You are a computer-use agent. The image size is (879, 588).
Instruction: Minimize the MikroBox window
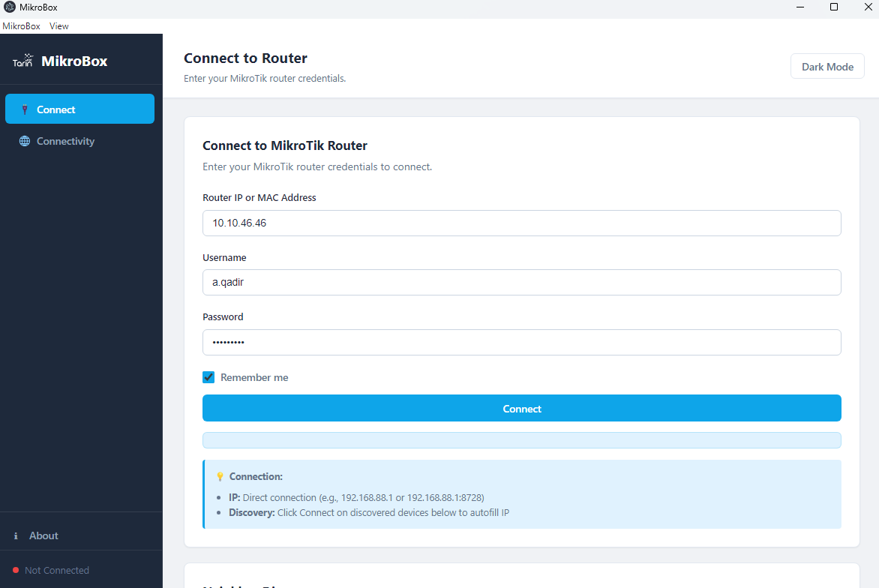tap(800, 7)
